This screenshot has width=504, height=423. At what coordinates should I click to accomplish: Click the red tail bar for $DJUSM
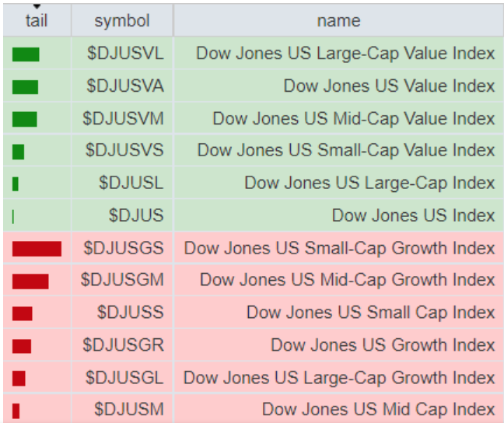click(x=16, y=411)
